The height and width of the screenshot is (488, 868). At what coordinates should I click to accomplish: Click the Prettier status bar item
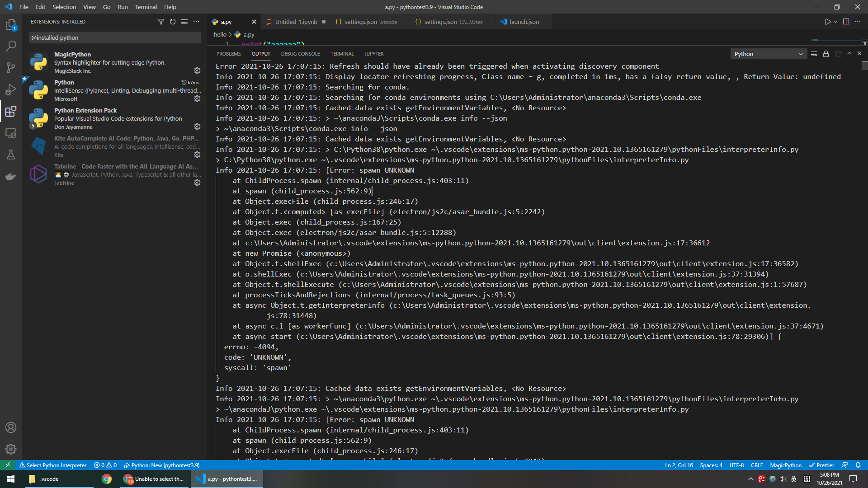[x=821, y=465]
